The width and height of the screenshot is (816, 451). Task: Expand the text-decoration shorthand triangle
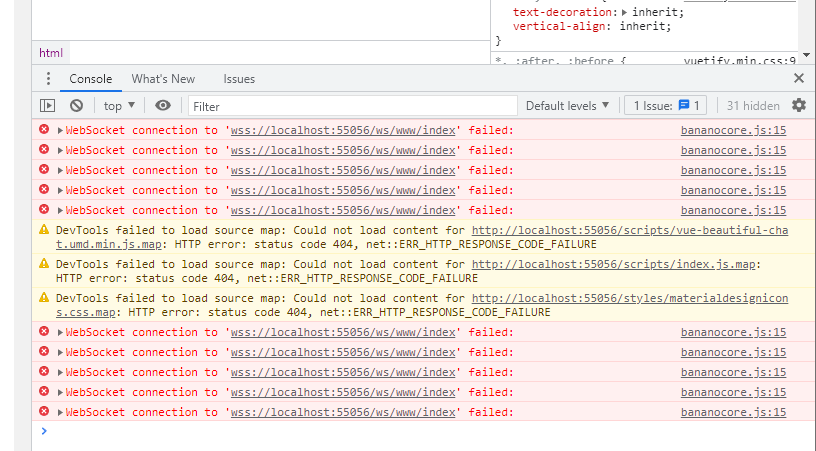tap(624, 12)
